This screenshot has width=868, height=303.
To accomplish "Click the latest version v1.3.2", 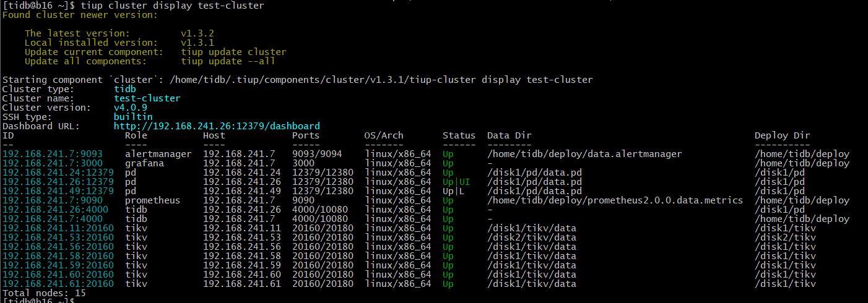I will coord(197,33).
